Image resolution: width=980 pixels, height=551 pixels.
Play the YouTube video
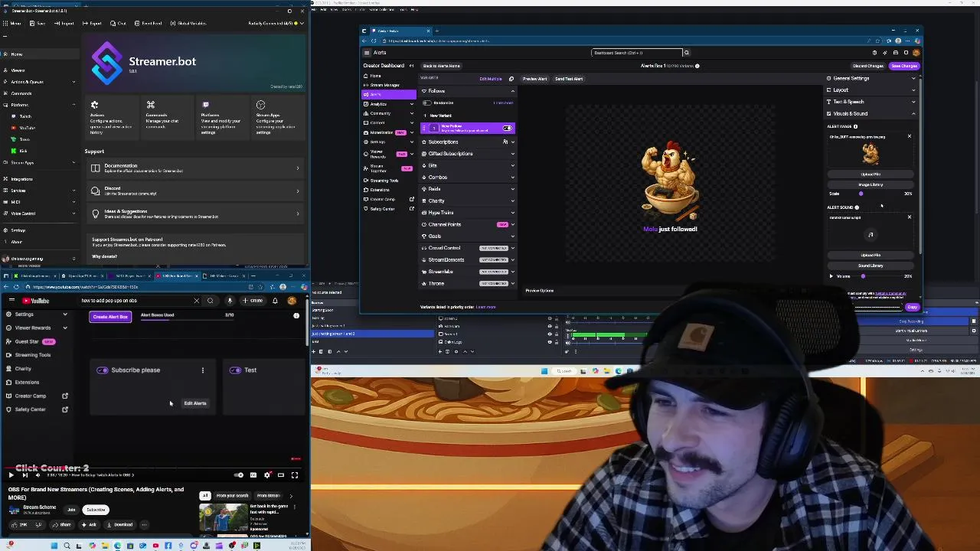[x=11, y=475]
